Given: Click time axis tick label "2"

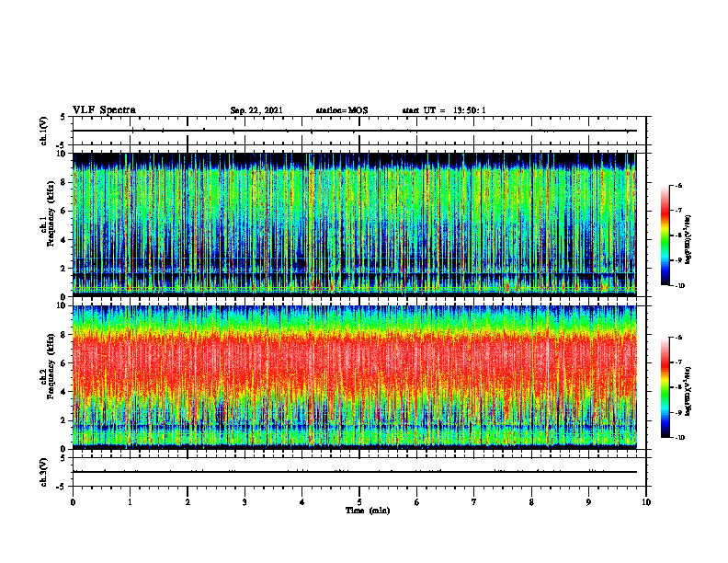Looking at the screenshot, I should pyautogui.click(x=188, y=502).
